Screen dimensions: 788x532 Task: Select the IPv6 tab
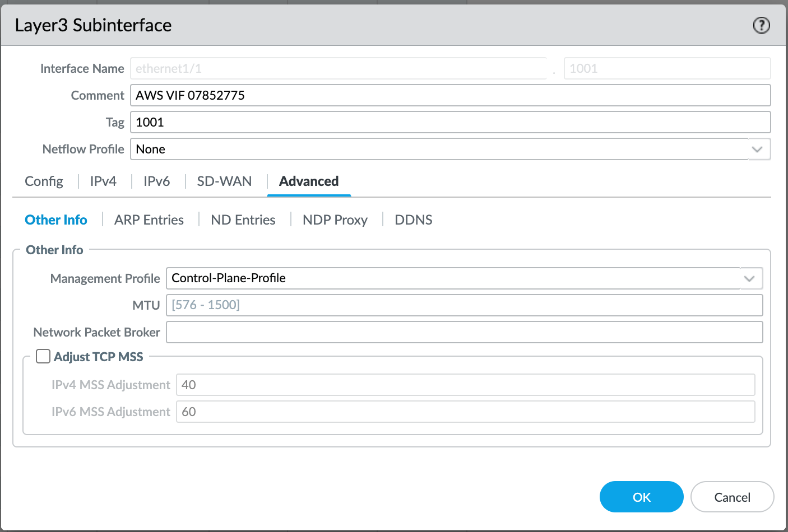pos(156,181)
